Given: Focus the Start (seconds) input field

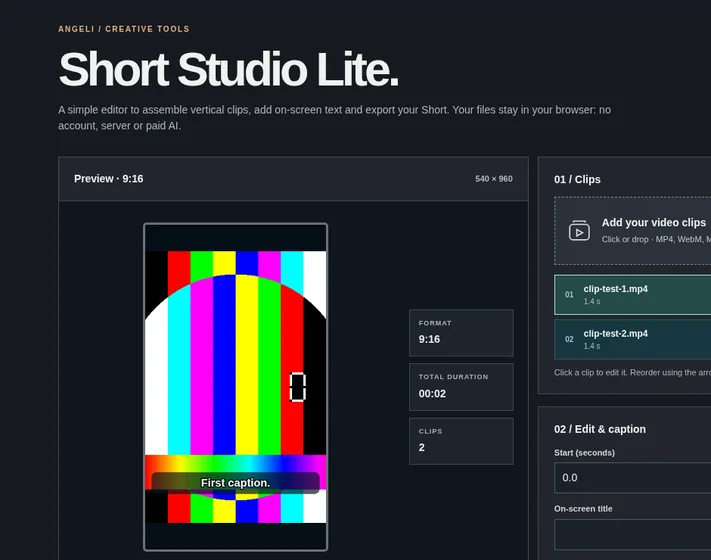Looking at the screenshot, I should click(x=633, y=477).
